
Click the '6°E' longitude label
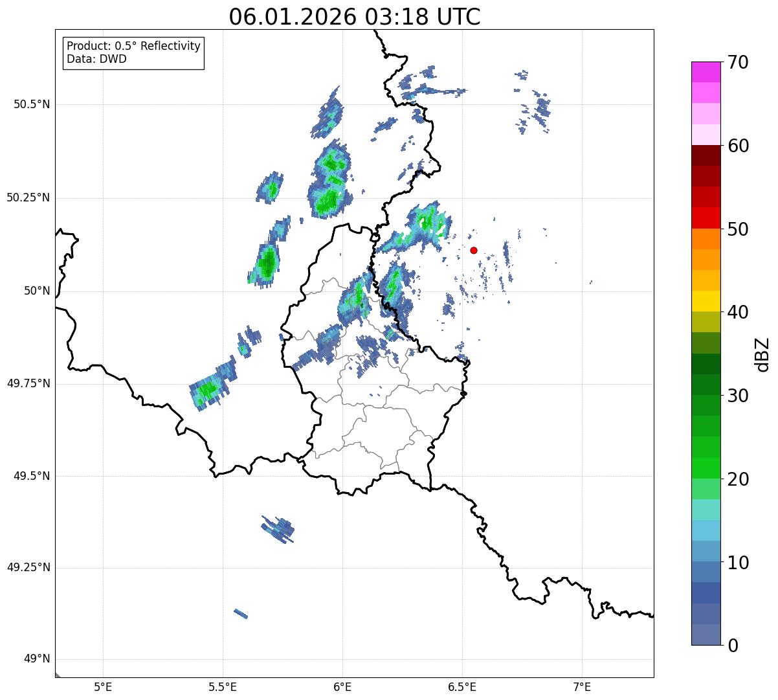(x=343, y=686)
